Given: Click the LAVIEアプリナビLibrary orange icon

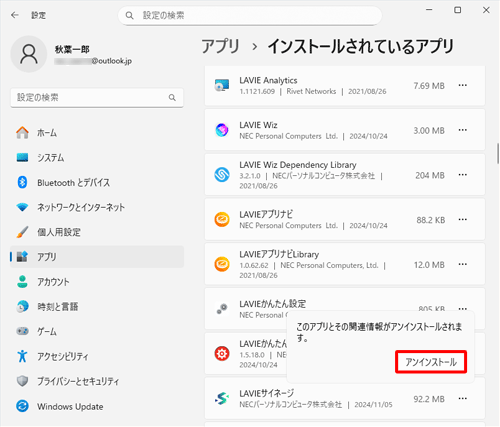Looking at the screenshot, I should [x=222, y=264].
